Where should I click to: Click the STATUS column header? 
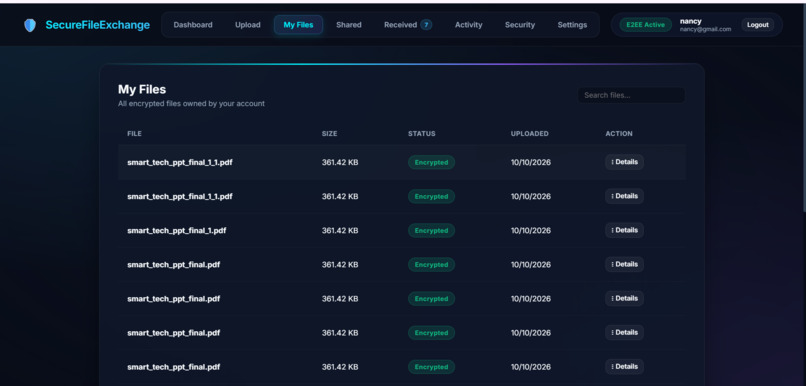(422, 134)
